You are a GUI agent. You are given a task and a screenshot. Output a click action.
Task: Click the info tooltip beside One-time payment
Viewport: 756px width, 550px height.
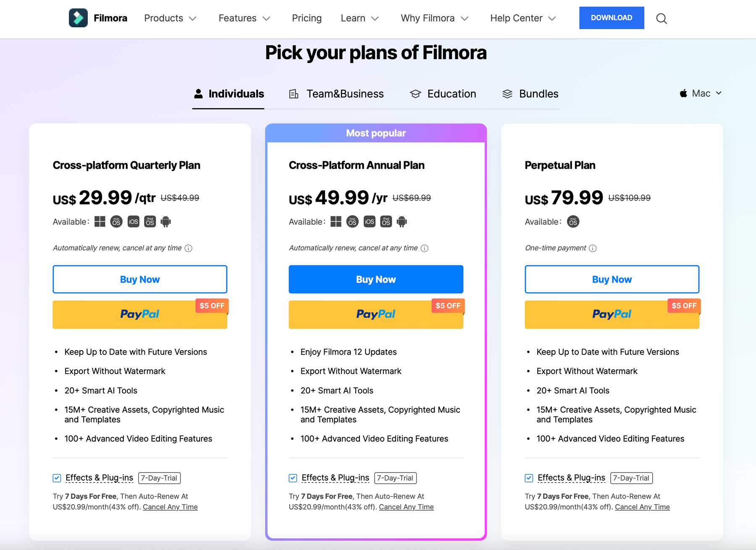coord(592,248)
